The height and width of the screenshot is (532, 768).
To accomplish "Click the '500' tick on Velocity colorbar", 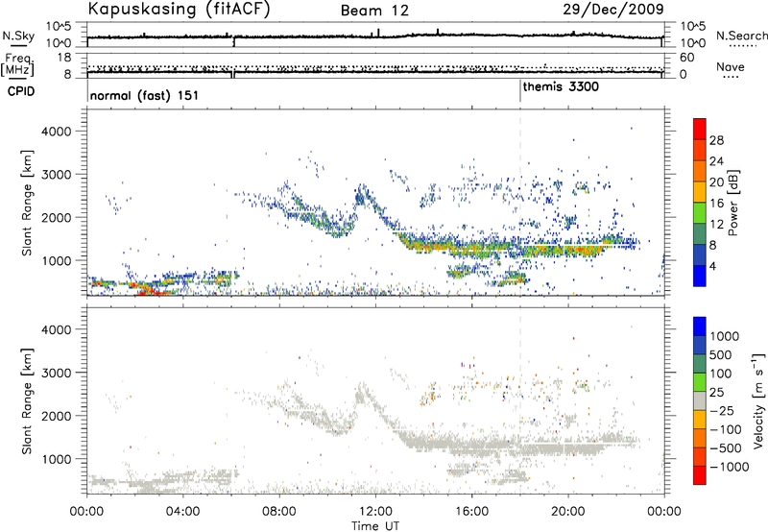I will 721,355.
